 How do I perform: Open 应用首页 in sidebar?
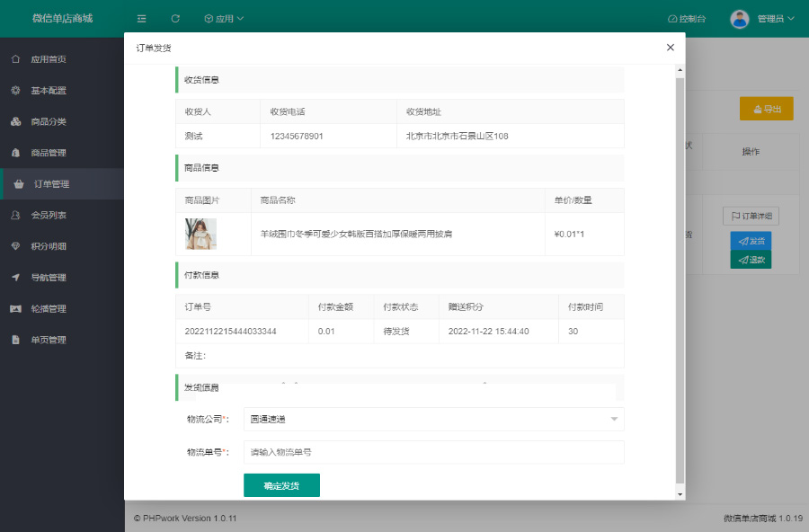[49, 59]
